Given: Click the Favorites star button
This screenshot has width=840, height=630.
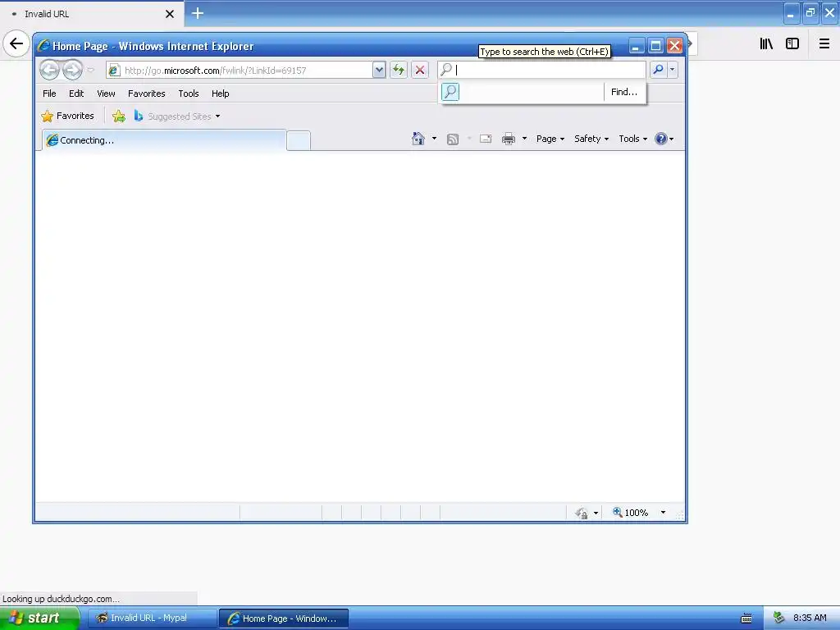Looking at the screenshot, I should 67,116.
